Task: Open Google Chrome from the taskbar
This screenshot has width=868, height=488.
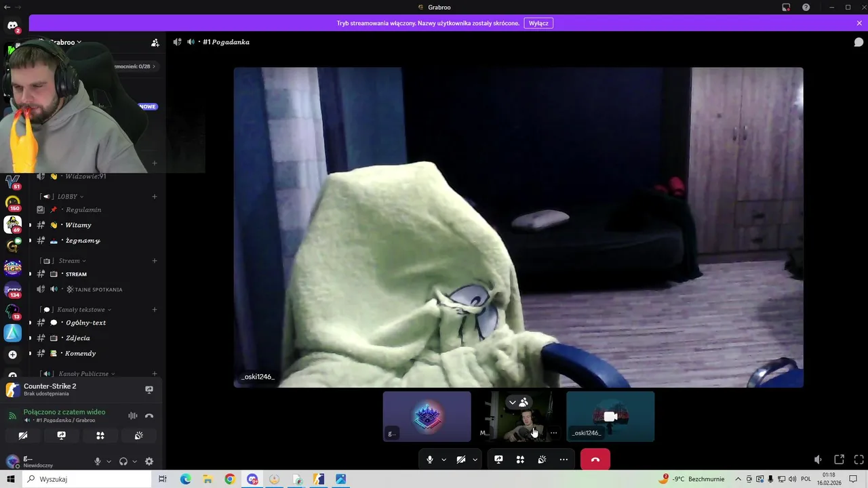Action: pyautogui.click(x=230, y=479)
